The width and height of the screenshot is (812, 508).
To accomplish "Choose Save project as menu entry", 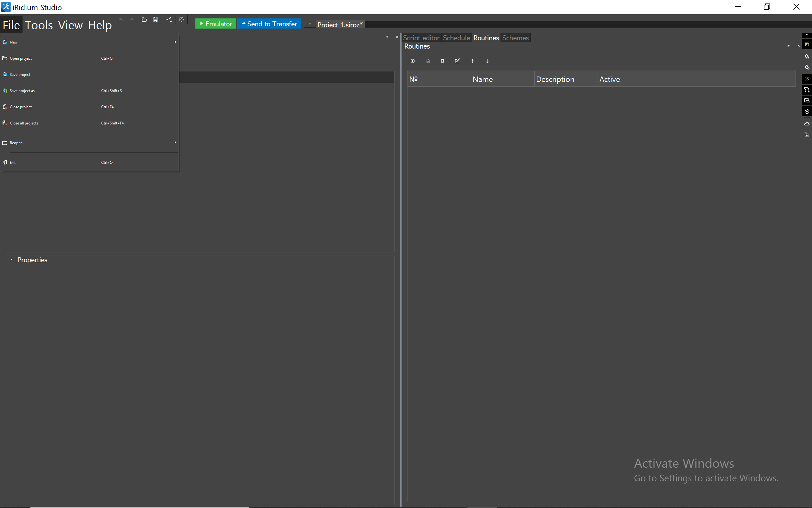I will (x=89, y=91).
